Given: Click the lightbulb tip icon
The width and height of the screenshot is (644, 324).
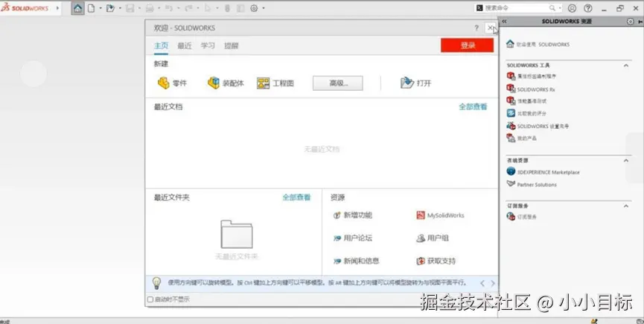Looking at the screenshot, I should (x=156, y=283).
